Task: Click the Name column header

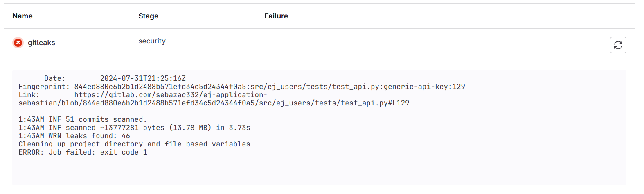Action: (x=23, y=16)
